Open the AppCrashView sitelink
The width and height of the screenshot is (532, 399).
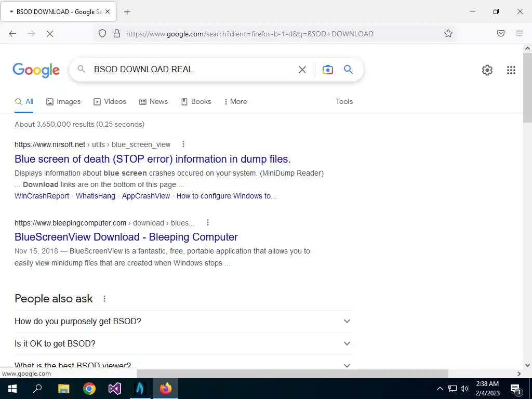(x=146, y=196)
